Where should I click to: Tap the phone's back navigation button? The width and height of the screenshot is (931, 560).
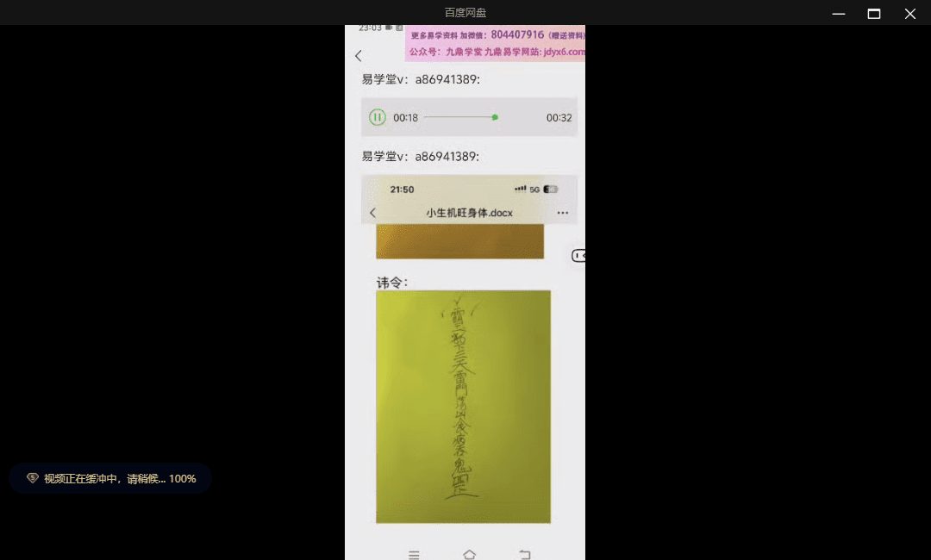524,555
